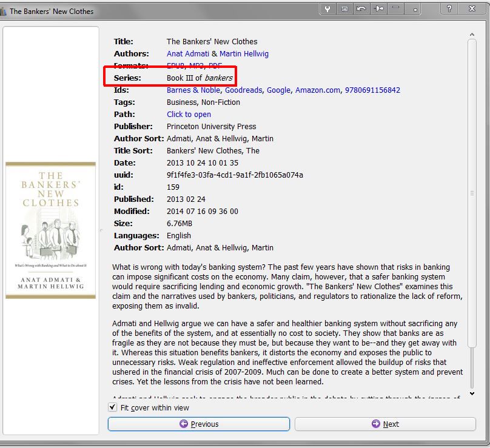Open the Google identifier link
Viewport: 490px width, 448px height.
278,90
